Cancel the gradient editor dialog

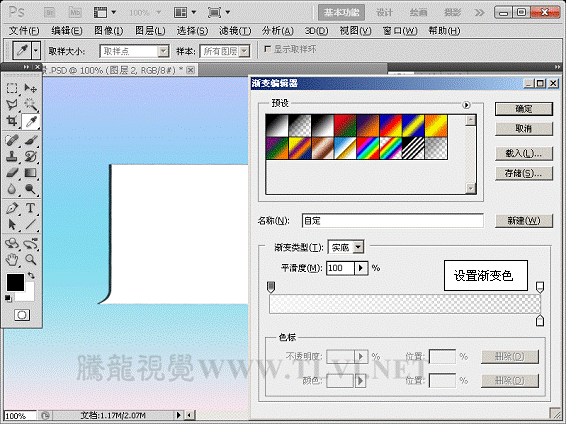523,128
